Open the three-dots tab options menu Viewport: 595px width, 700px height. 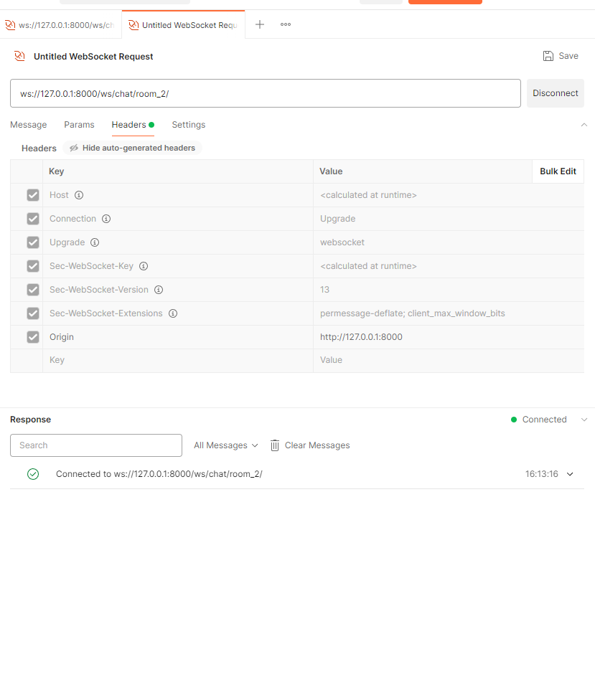(x=286, y=24)
